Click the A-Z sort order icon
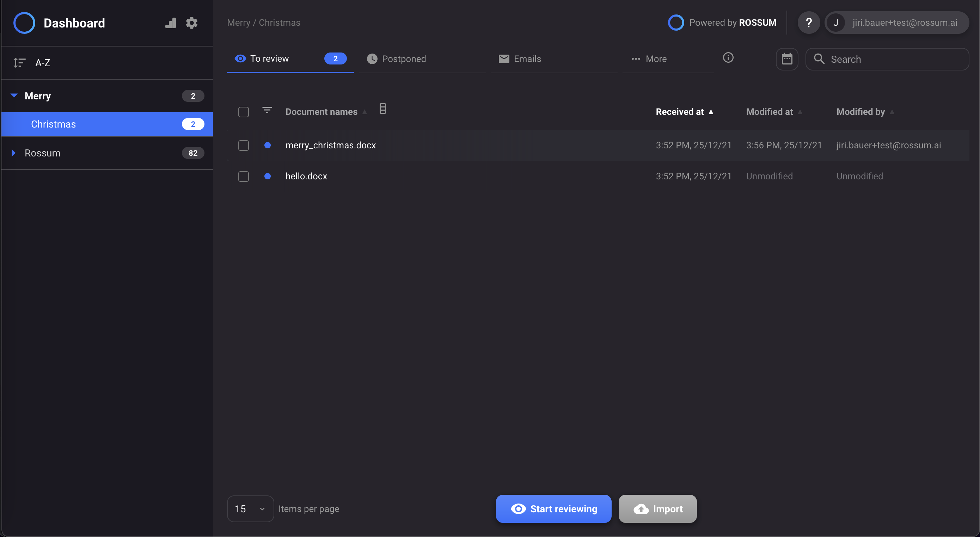The width and height of the screenshot is (980, 537). click(19, 63)
